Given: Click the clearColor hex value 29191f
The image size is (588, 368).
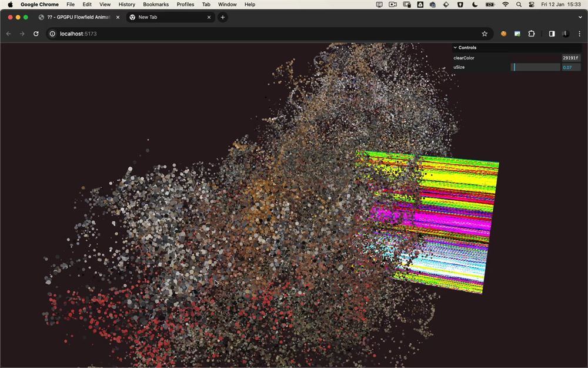Looking at the screenshot, I should tap(571, 58).
